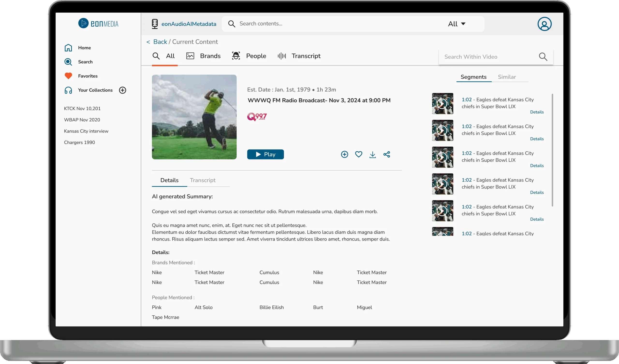Open Home in the sidebar
Viewport: 619px width, 364px height.
tap(84, 48)
